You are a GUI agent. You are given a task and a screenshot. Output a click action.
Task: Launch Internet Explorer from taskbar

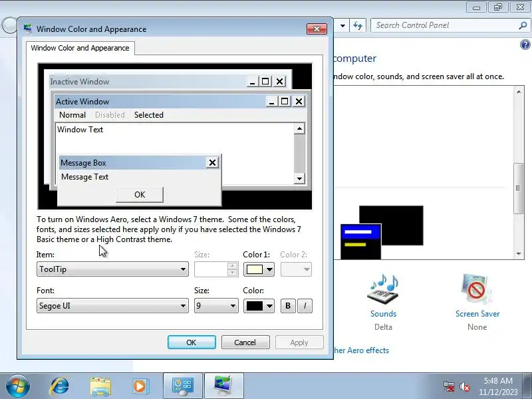(x=59, y=386)
